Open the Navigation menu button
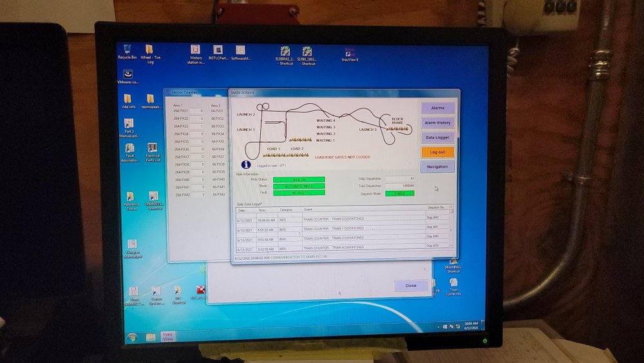Screen dimensions: 644x363 (x=438, y=166)
